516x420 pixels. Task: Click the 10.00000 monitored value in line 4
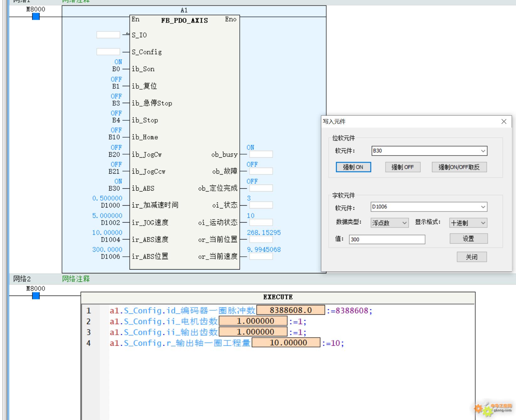(286, 343)
